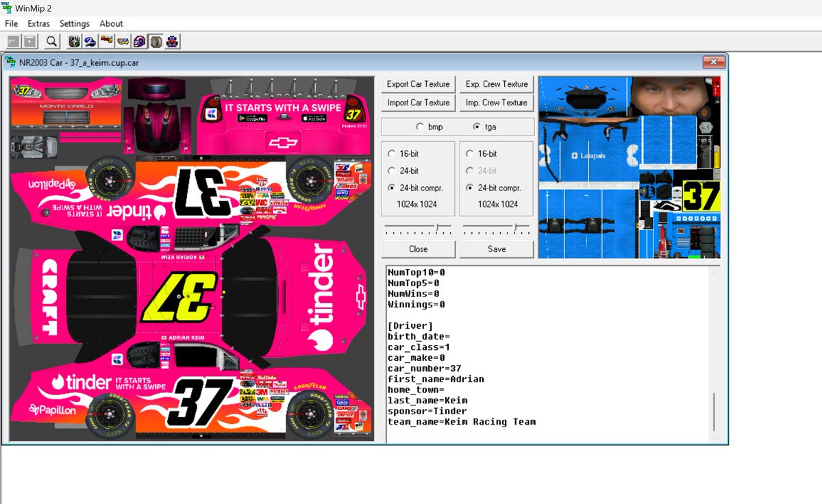This screenshot has height=504, width=822.
Task: Close the NR2003 Car child window
Action: 714,62
